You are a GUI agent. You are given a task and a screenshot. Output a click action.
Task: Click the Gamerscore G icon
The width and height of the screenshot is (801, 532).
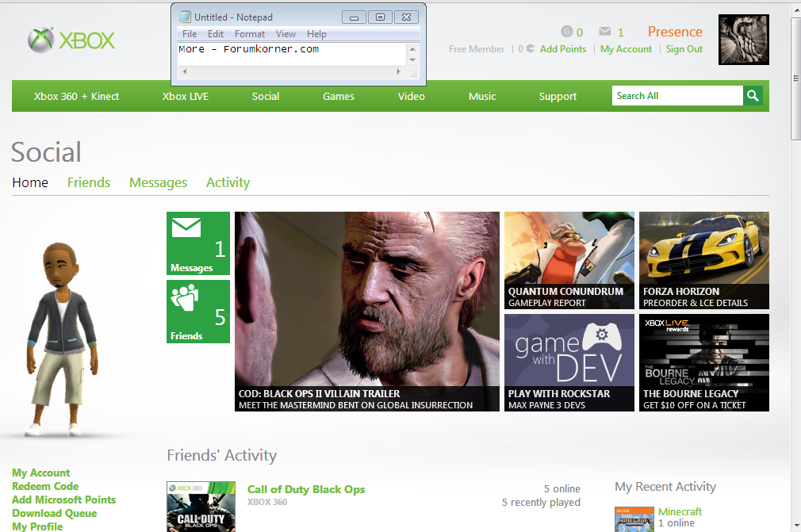click(x=566, y=32)
